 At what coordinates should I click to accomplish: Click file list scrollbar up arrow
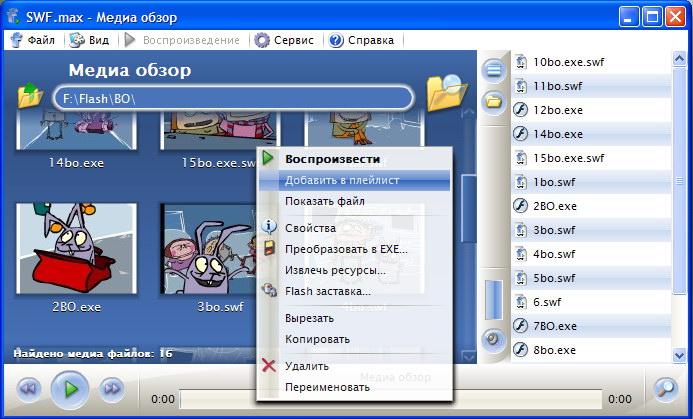click(x=679, y=58)
